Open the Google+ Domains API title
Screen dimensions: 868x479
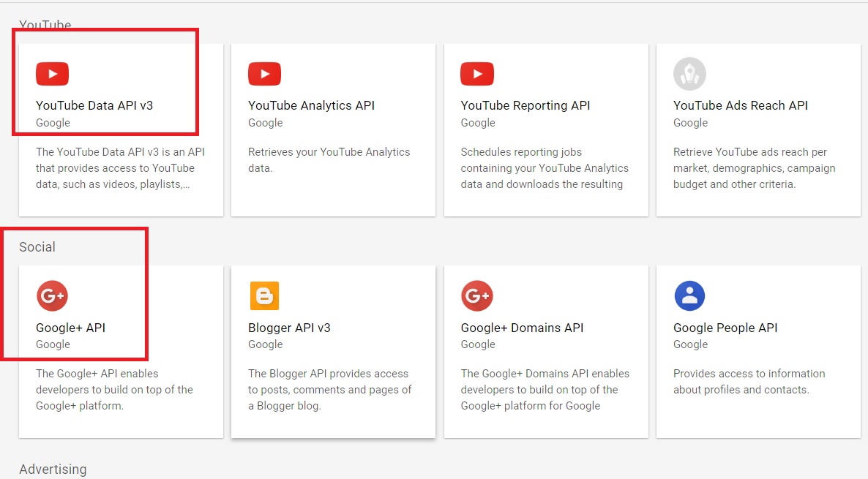pyautogui.click(x=522, y=328)
